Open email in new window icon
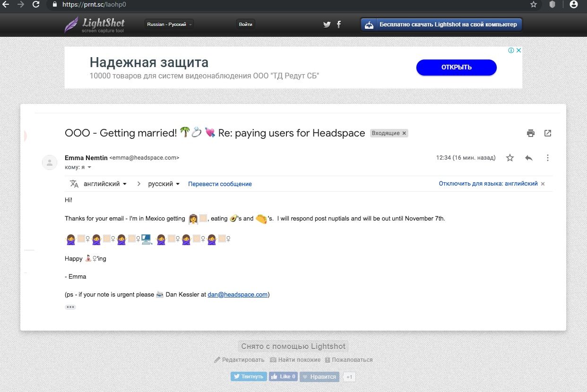Viewport: 587px width, 392px height. point(548,133)
